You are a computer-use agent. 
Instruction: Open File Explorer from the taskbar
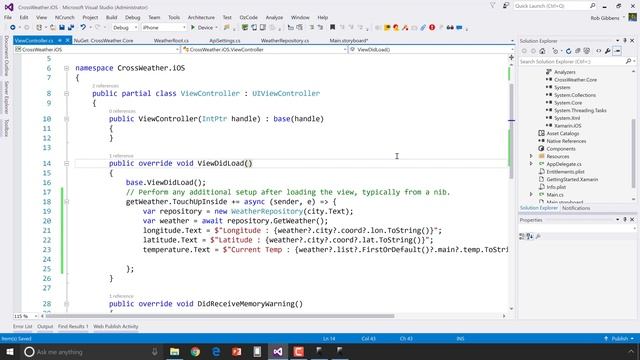pyautogui.click(x=174, y=351)
